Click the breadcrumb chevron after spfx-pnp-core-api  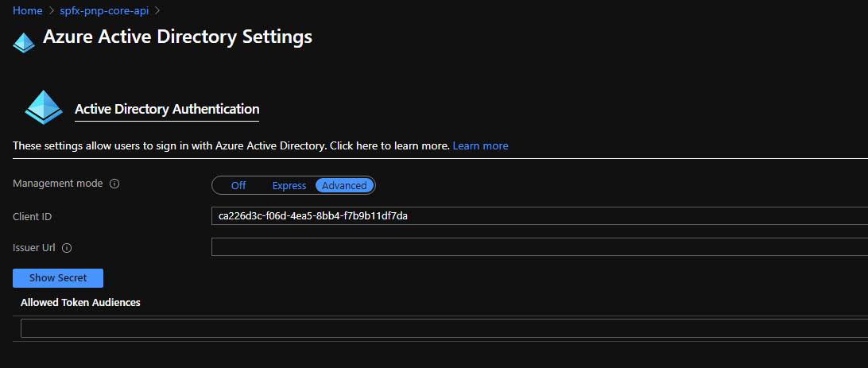[157, 11]
